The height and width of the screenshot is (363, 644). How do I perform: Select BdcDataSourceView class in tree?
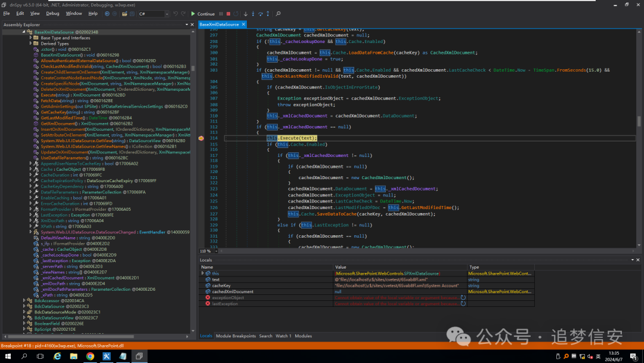click(x=66, y=318)
